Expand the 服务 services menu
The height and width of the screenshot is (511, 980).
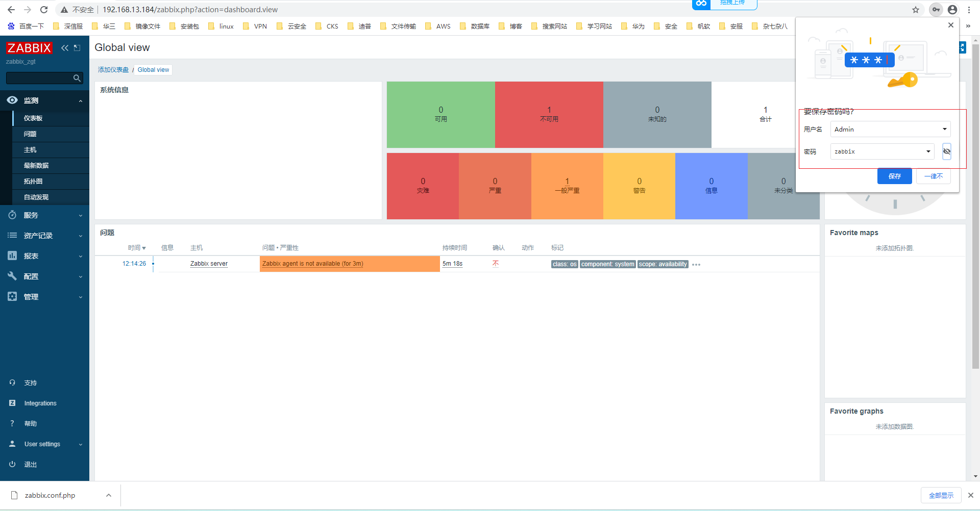pyautogui.click(x=44, y=215)
